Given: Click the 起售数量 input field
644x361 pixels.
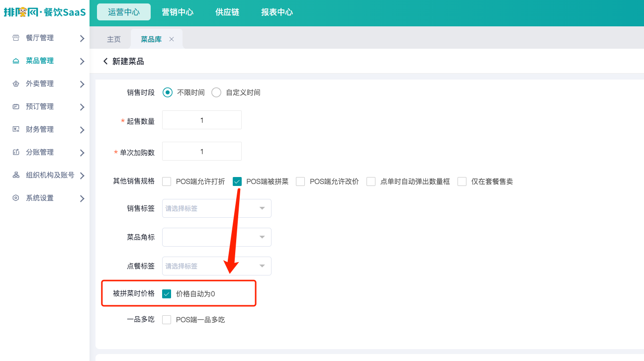Looking at the screenshot, I should (202, 120).
